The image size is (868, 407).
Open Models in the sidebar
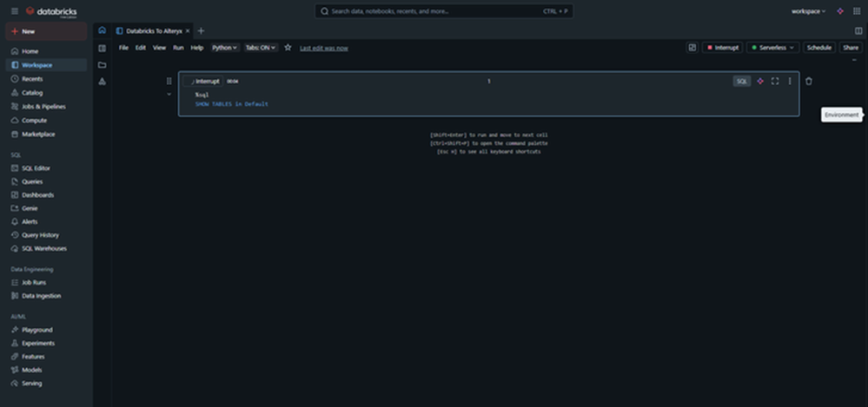click(47, 370)
